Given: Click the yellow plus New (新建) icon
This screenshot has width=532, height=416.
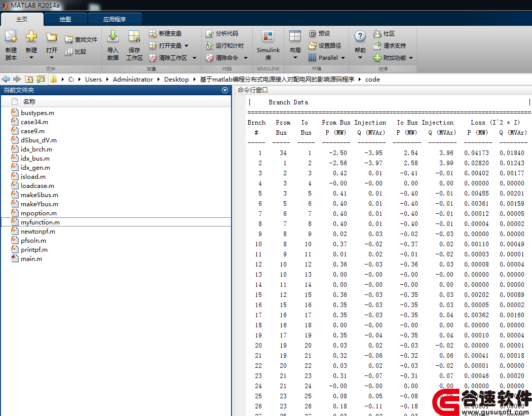Looking at the screenshot, I should click(31, 36).
